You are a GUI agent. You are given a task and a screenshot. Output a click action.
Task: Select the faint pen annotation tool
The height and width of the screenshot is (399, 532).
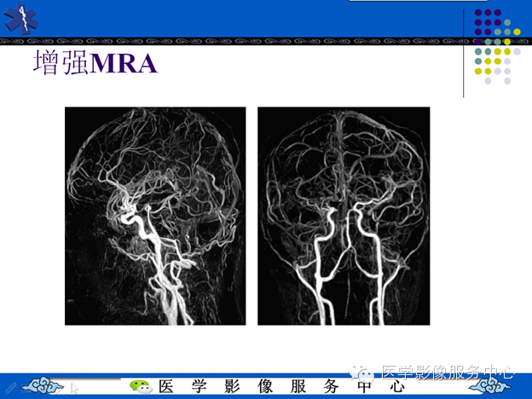(x=10, y=388)
